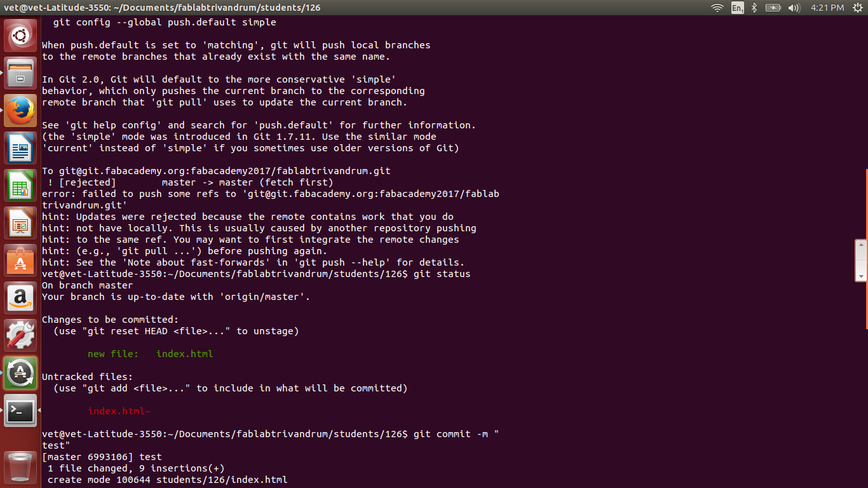
Task: Open LibreOffice Calc spreadsheet icon
Action: click(20, 186)
